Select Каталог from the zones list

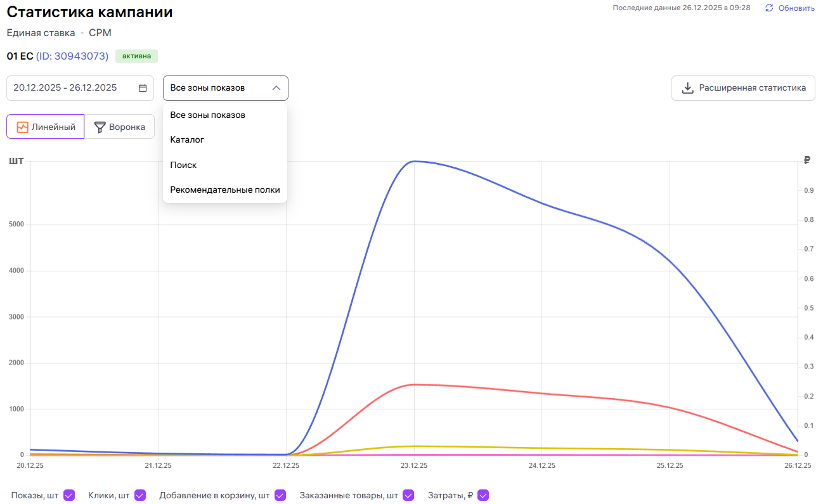click(x=187, y=139)
